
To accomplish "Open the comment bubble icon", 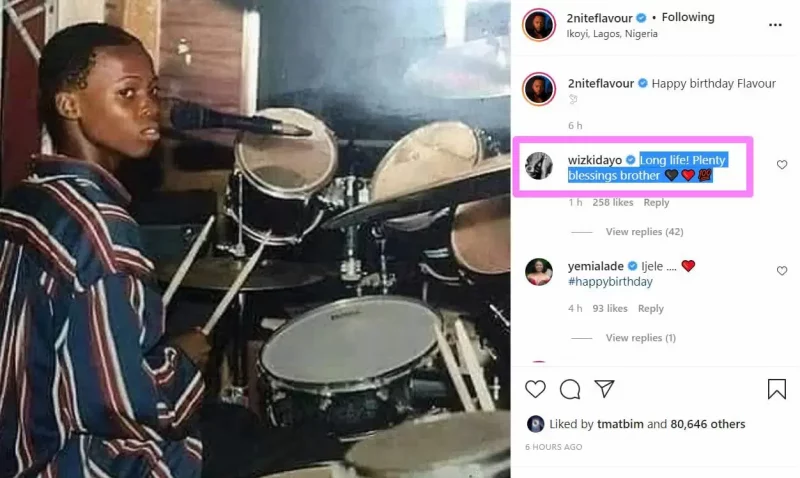I will [570, 389].
